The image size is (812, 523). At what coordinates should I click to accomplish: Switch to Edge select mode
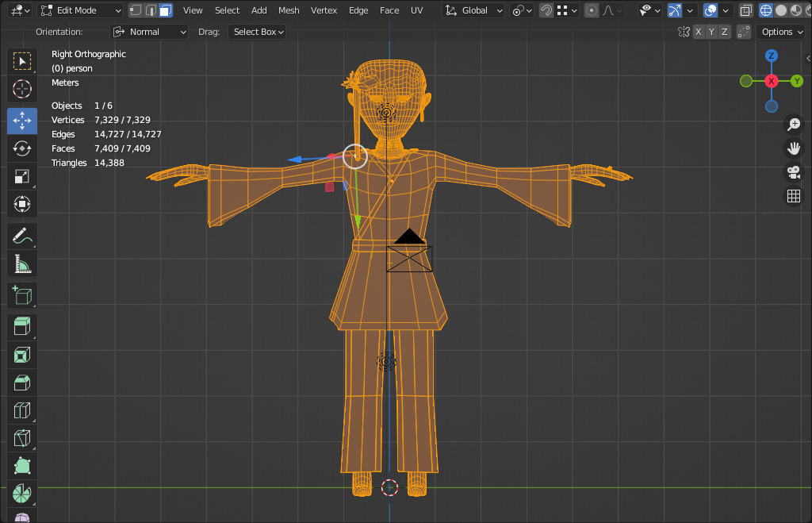[x=151, y=10]
